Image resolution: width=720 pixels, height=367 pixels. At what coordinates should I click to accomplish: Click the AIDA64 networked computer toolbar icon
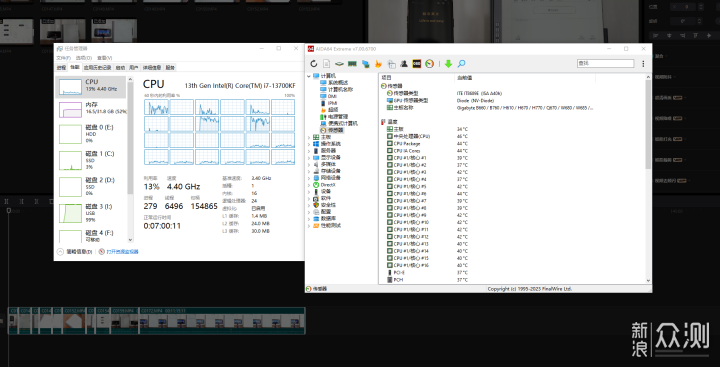coord(366,64)
